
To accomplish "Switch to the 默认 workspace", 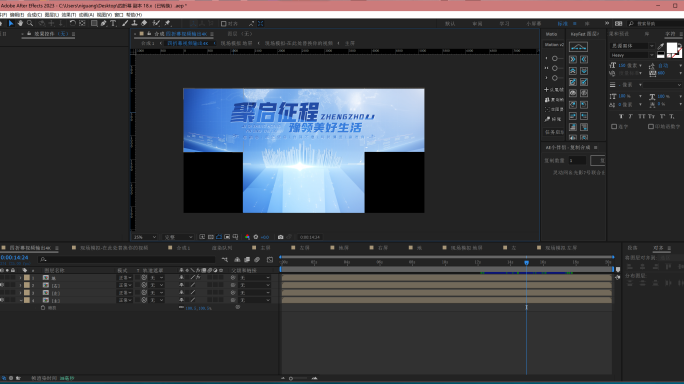I will click(450, 24).
